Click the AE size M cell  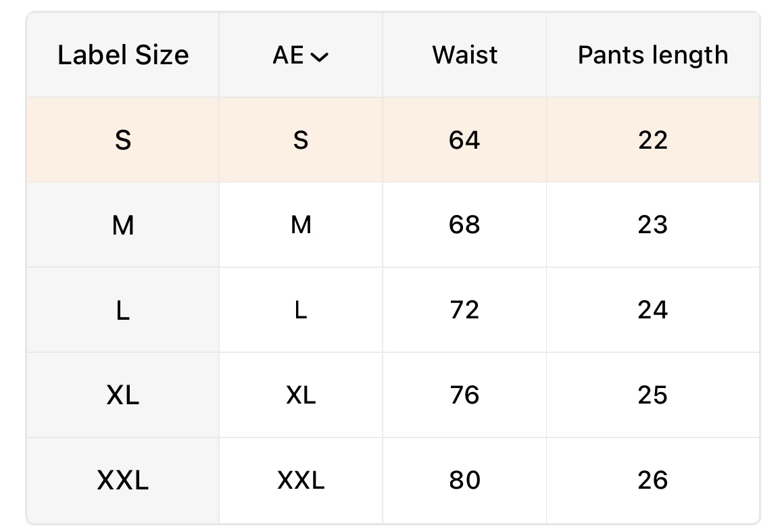(301, 225)
